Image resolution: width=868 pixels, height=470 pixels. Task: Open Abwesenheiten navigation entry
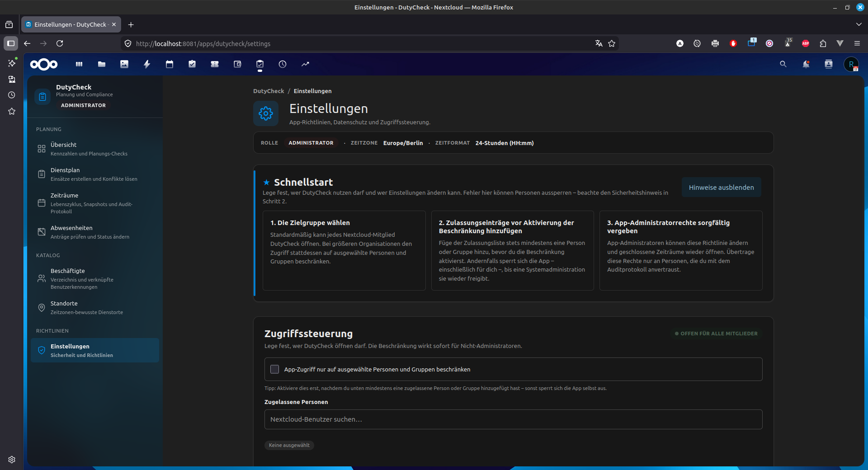click(95, 232)
